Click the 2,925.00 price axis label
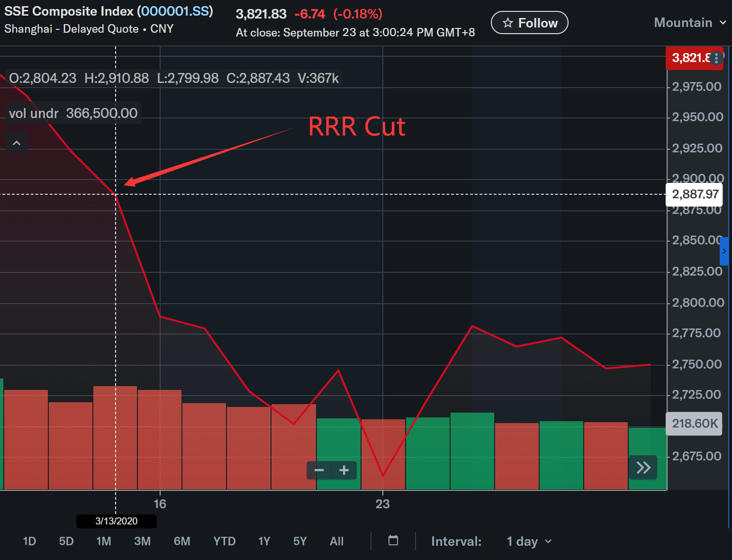The width and height of the screenshot is (732, 560). point(697,148)
